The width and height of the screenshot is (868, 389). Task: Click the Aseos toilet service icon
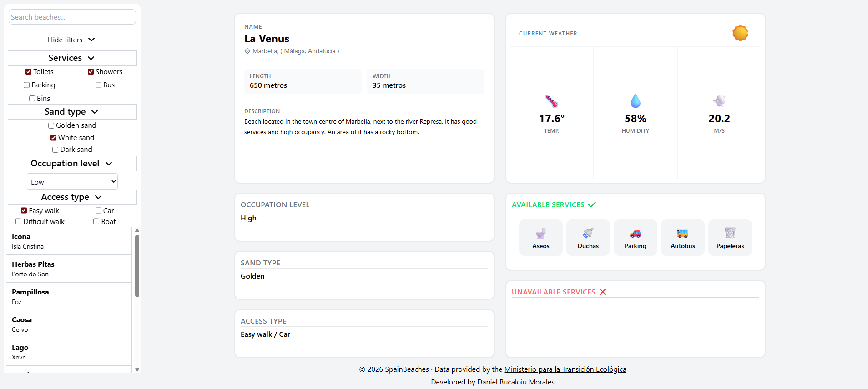coord(540,233)
